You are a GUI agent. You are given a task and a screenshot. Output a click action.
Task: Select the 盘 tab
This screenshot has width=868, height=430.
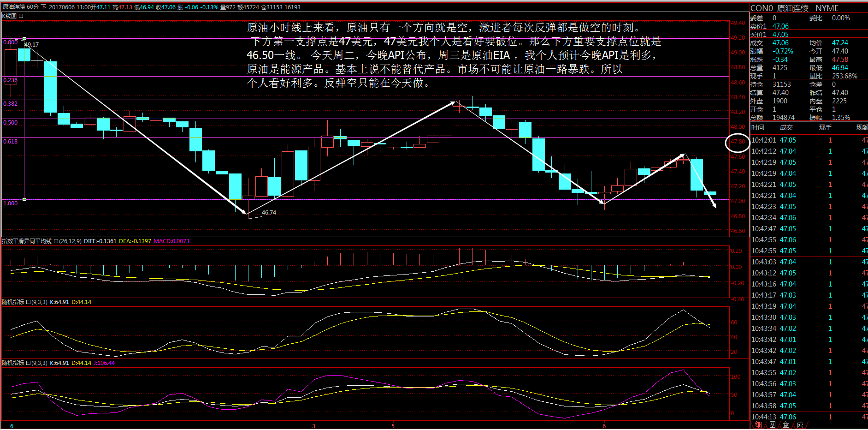click(786, 425)
